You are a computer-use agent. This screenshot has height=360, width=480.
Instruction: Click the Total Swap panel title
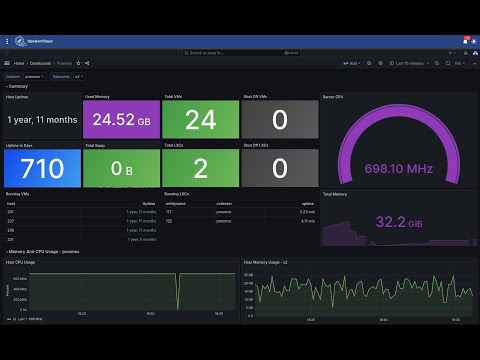[95, 145]
